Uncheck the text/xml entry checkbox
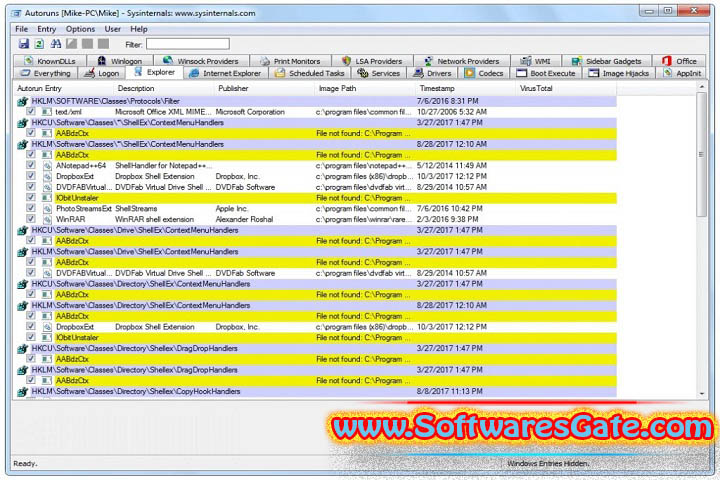The width and height of the screenshot is (720, 480). 31,112
